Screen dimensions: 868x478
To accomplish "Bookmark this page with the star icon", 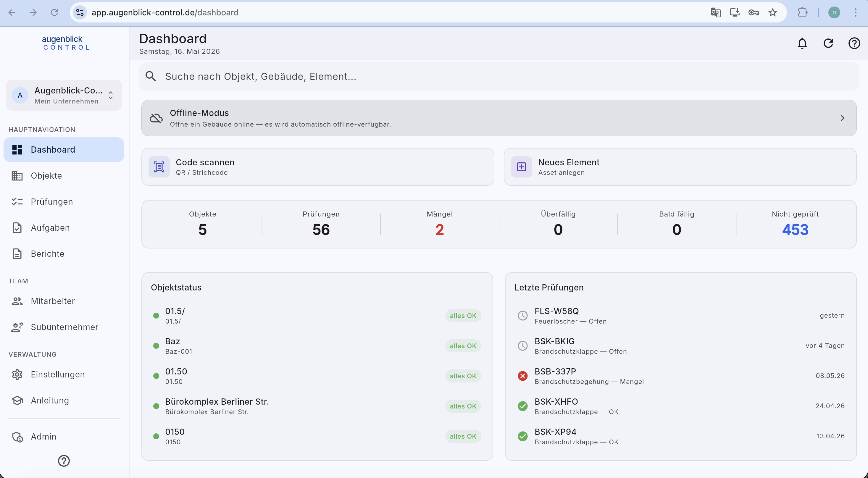I will 772,12.
